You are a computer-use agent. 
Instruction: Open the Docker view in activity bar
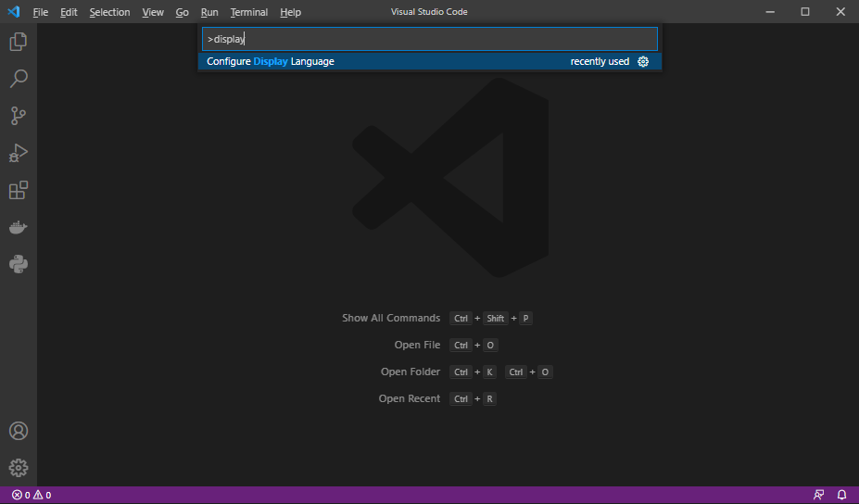(x=19, y=227)
